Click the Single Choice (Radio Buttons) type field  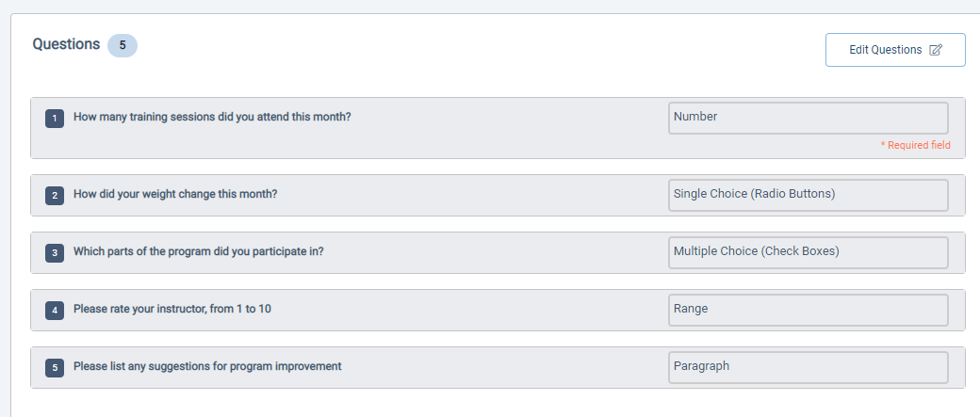(808, 195)
